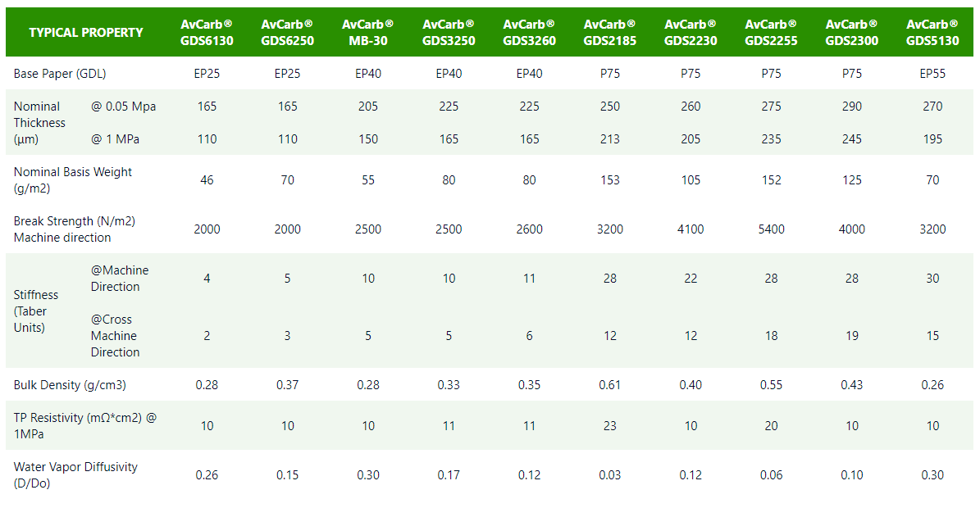This screenshot has width=980, height=508.
Task: Select the Water Vapor Diffusivity row label
Action: 75,475
